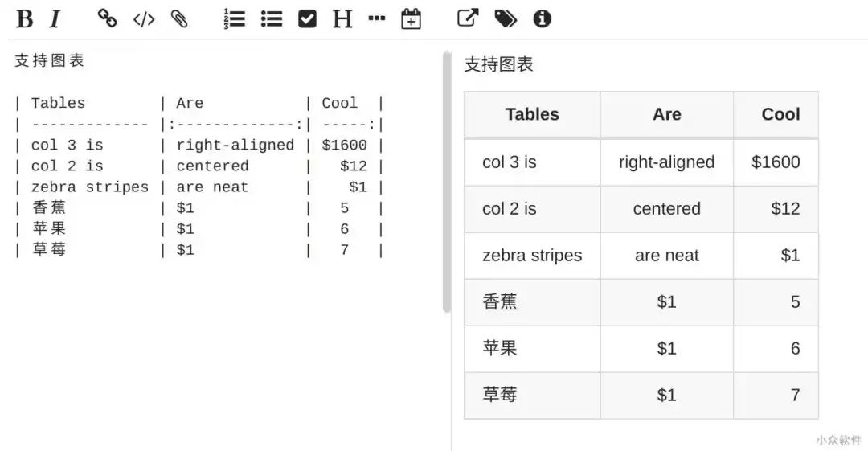Click the editor text 'right-aligned'
The height and width of the screenshot is (451, 868).
pos(235,146)
